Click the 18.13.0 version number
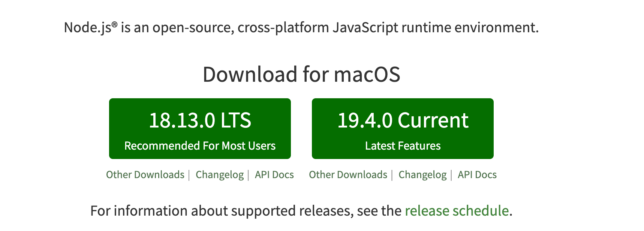644x231 pixels. click(x=182, y=120)
